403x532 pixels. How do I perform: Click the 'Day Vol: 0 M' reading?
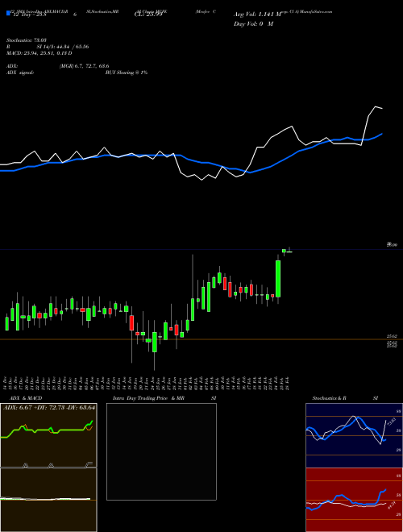253,23
